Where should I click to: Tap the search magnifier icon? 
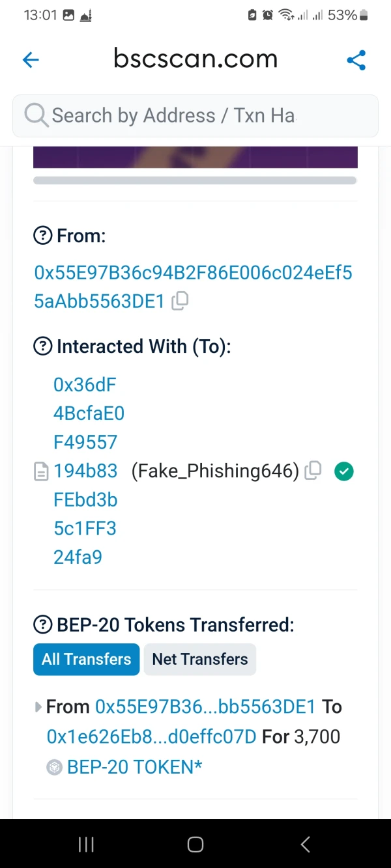pyautogui.click(x=36, y=115)
